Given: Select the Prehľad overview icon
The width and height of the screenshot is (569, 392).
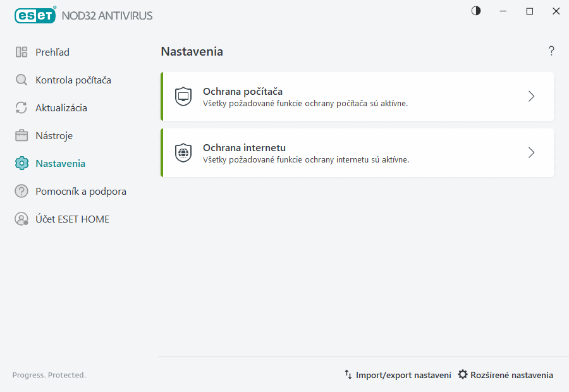Looking at the screenshot, I should (21, 52).
